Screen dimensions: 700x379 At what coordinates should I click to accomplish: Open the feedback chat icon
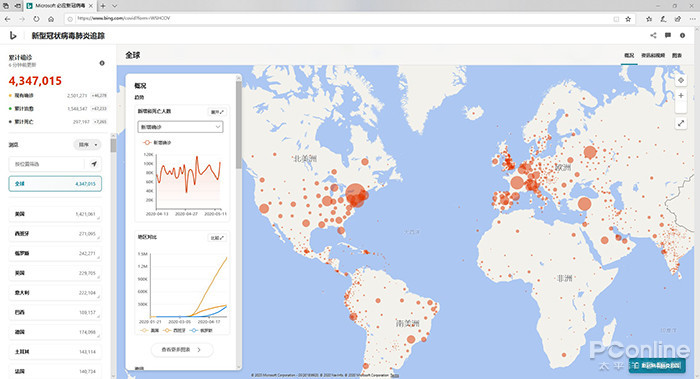tap(668, 35)
